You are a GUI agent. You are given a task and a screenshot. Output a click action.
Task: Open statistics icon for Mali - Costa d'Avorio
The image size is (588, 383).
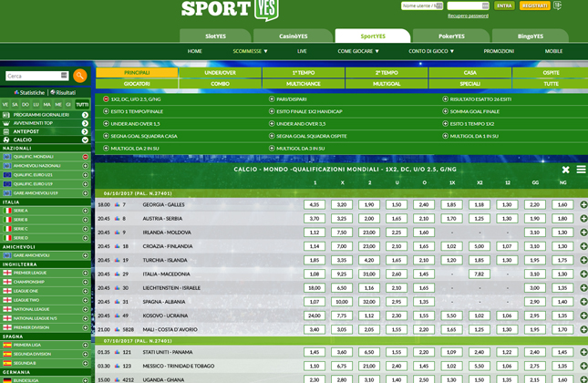[x=117, y=330]
